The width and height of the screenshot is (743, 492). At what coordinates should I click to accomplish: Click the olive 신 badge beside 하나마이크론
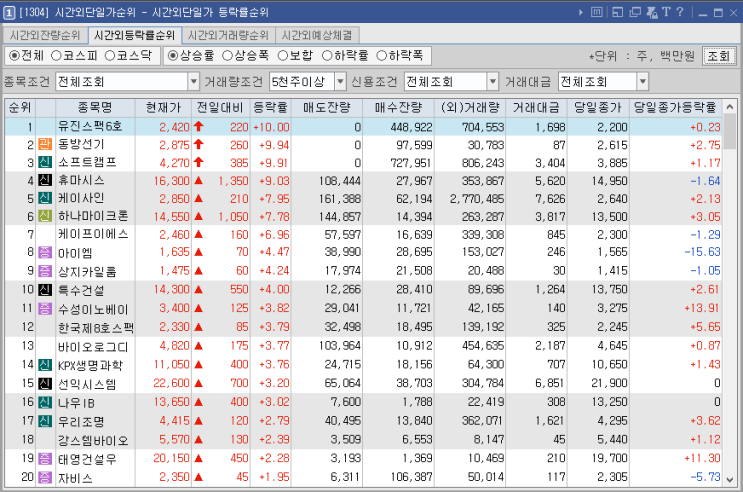(x=45, y=217)
